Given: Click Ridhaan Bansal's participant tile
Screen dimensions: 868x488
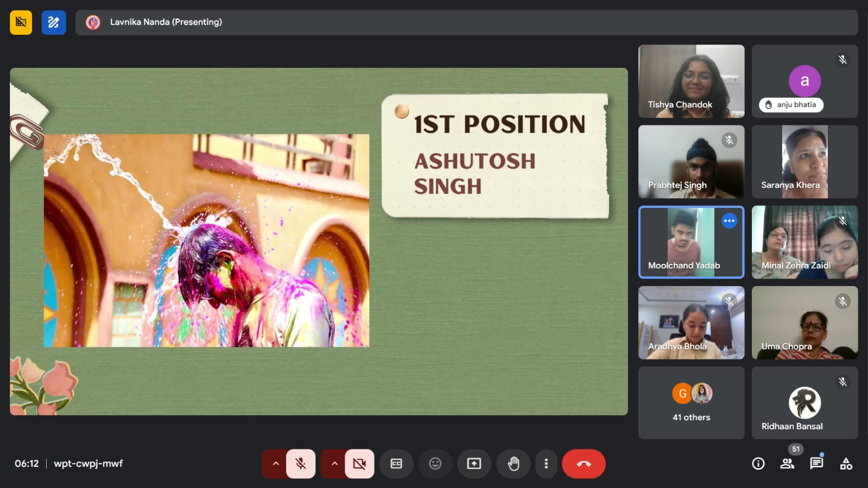Looking at the screenshot, I should (x=804, y=403).
